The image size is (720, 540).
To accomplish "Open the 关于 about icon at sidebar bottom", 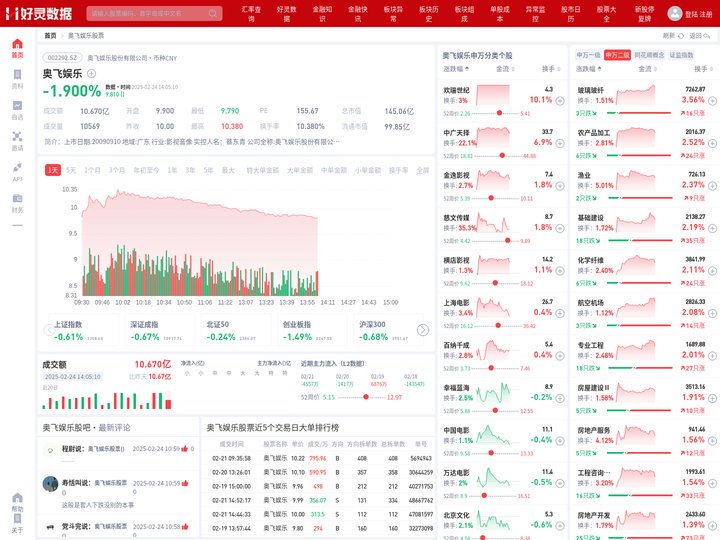I will [17, 519].
